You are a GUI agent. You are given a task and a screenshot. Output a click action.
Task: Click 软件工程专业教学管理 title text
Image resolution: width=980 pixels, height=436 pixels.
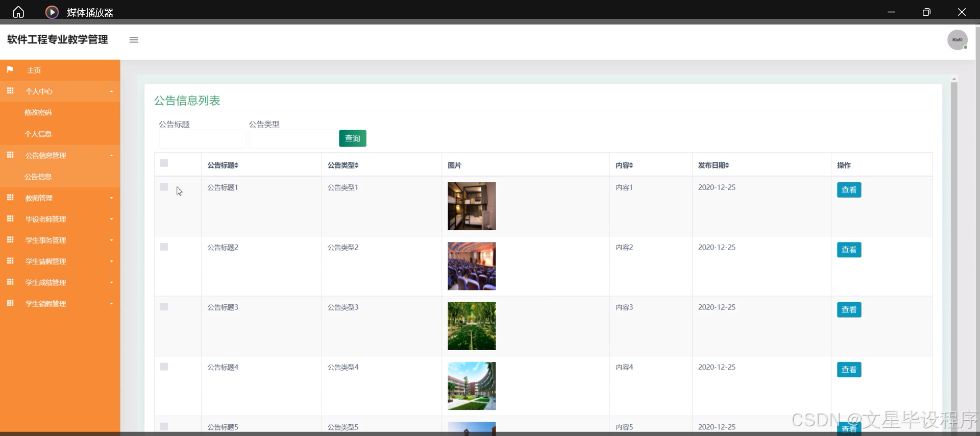[58, 39]
